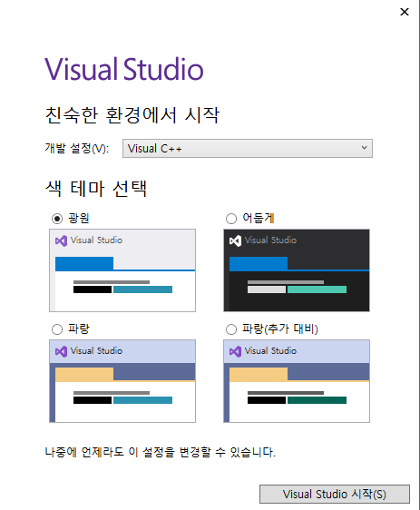Click the Visual Studio logo icon in the 파랑 preview

pos(62,351)
